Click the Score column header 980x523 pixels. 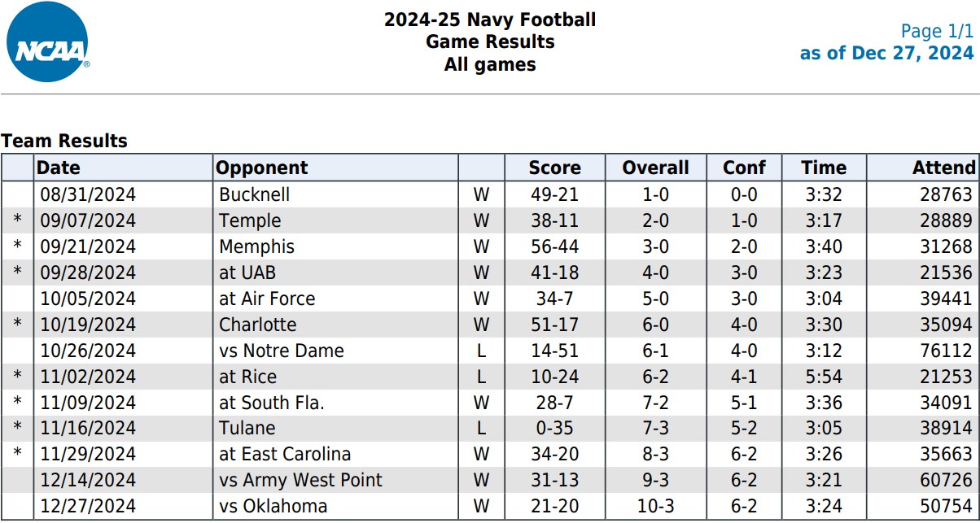pyautogui.click(x=554, y=168)
